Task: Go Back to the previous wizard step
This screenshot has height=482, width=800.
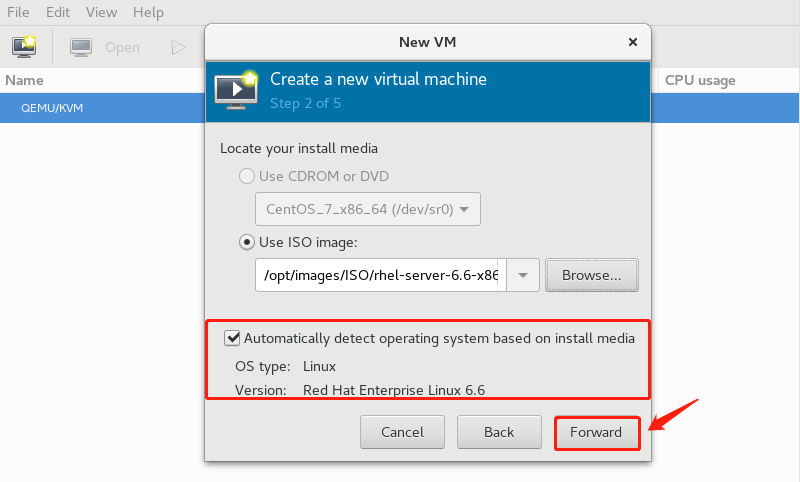Action: point(498,432)
